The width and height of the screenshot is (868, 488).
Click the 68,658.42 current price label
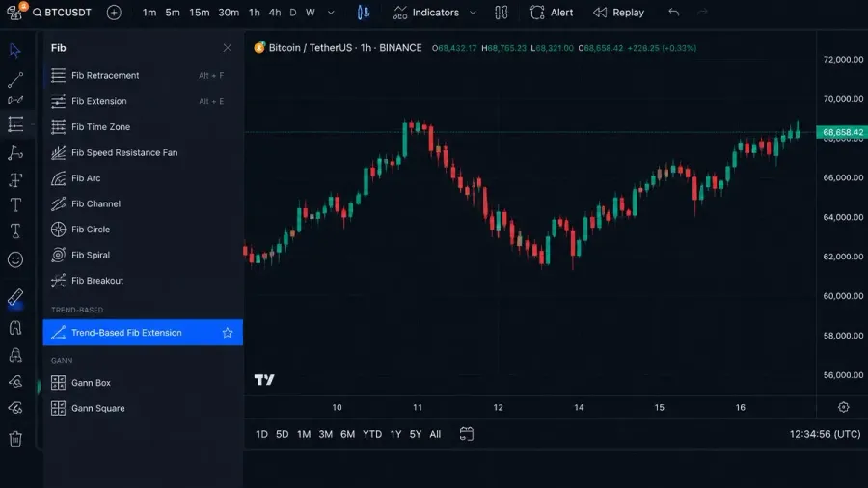[x=843, y=132]
